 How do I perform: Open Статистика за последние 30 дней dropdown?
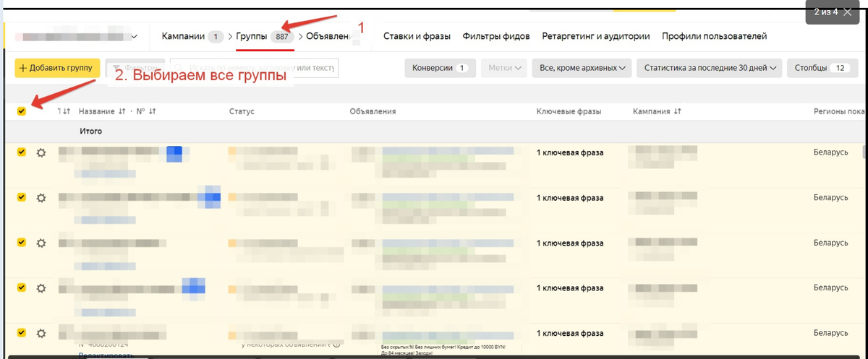[x=710, y=68]
